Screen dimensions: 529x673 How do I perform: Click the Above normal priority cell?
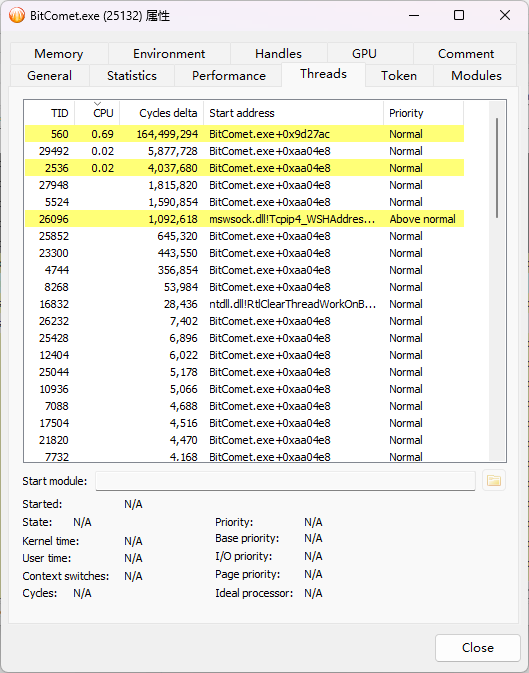[423, 219]
